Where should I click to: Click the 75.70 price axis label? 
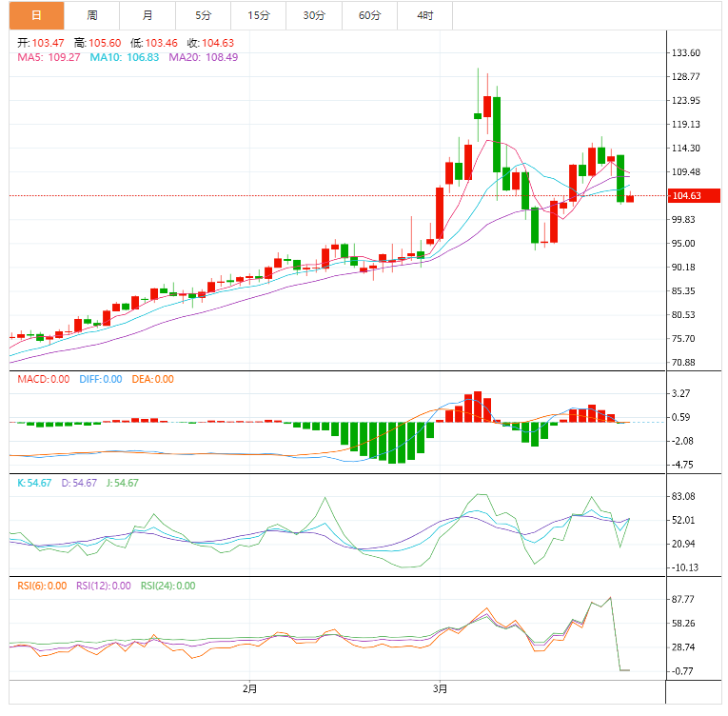[683, 339]
